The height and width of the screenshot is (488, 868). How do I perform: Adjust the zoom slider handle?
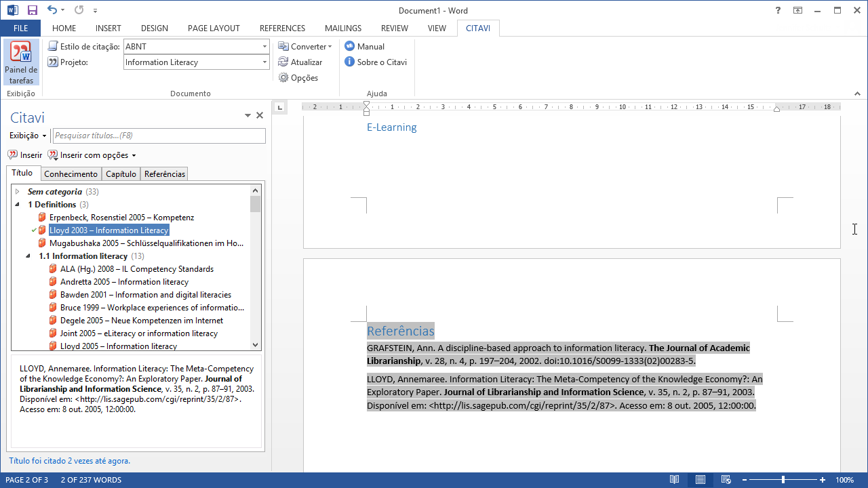[x=783, y=480]
